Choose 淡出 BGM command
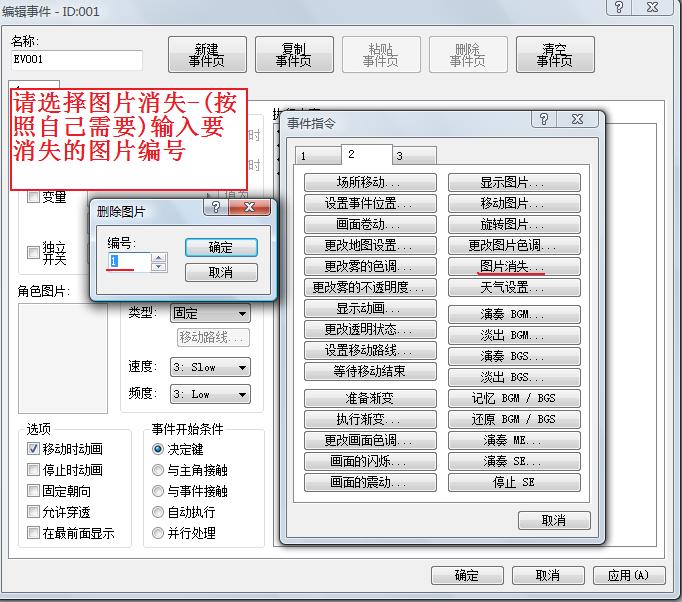Viewport: 682px width, 602px height. click(514, 335)
